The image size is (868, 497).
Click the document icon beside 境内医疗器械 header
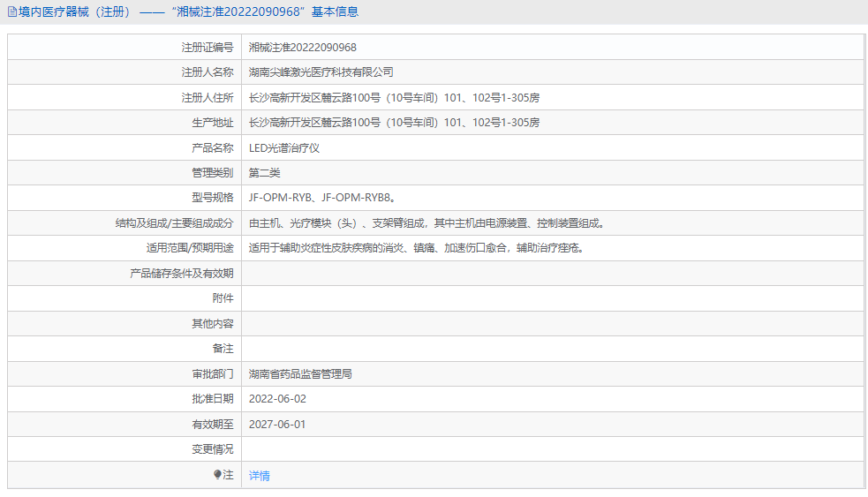[x=12, y=11]
